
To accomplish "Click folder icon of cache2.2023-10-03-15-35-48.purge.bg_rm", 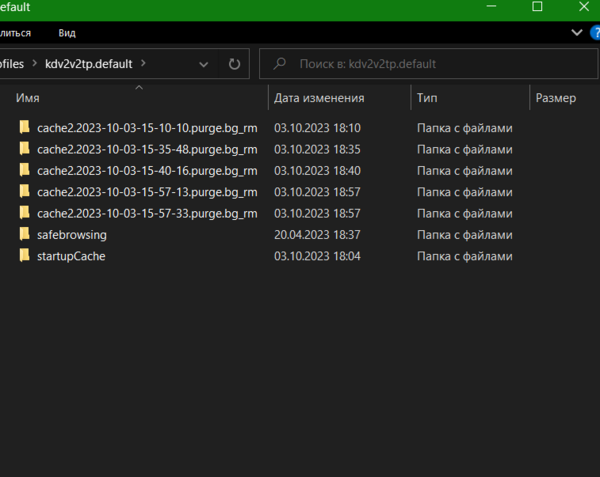I will (x=25, y=149).
